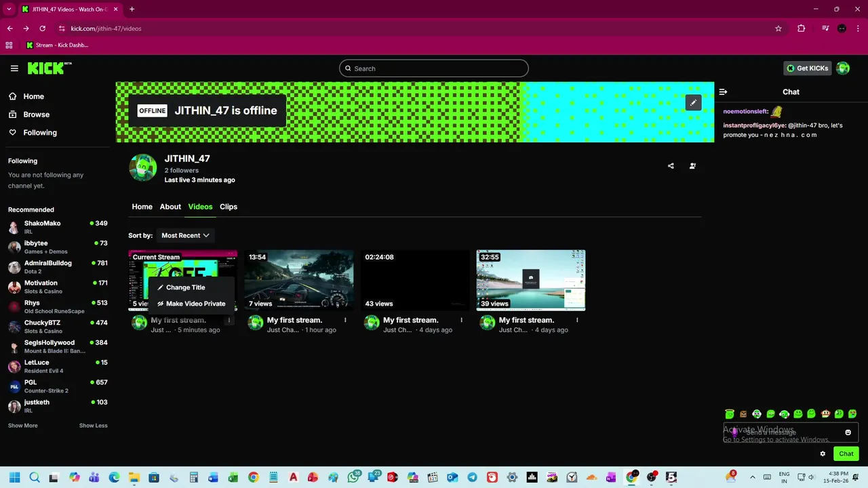Open AdmiralBulldog recommended channel
Image resolution: width=868 pixels, height=488 pixels.
(58, 267)
